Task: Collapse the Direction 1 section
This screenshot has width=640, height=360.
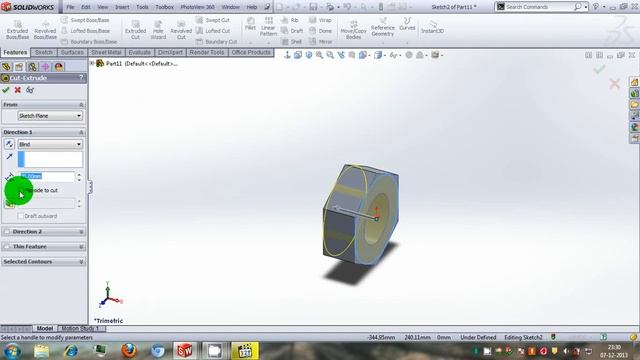Action: (81, 132)
